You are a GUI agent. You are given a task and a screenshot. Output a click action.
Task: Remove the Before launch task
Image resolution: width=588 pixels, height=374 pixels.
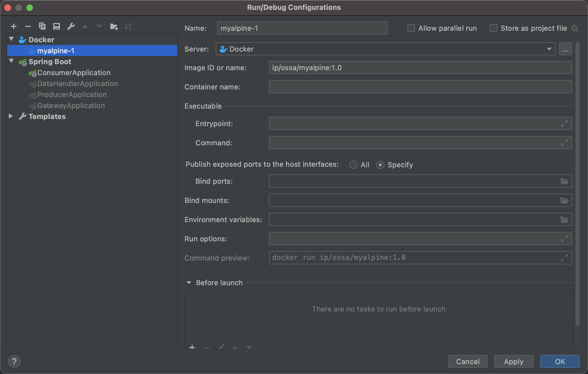tap(206, 347)
